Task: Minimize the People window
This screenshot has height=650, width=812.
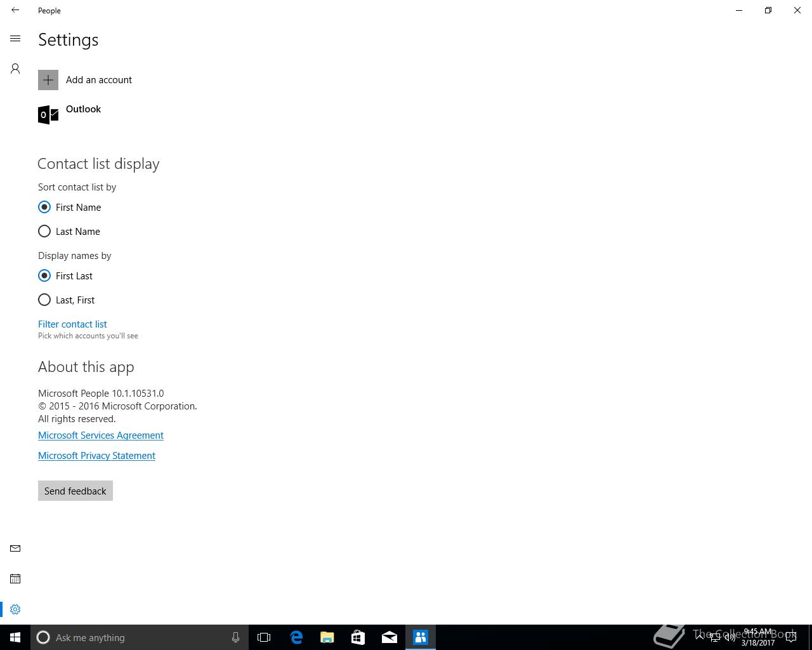Action: 739,10
